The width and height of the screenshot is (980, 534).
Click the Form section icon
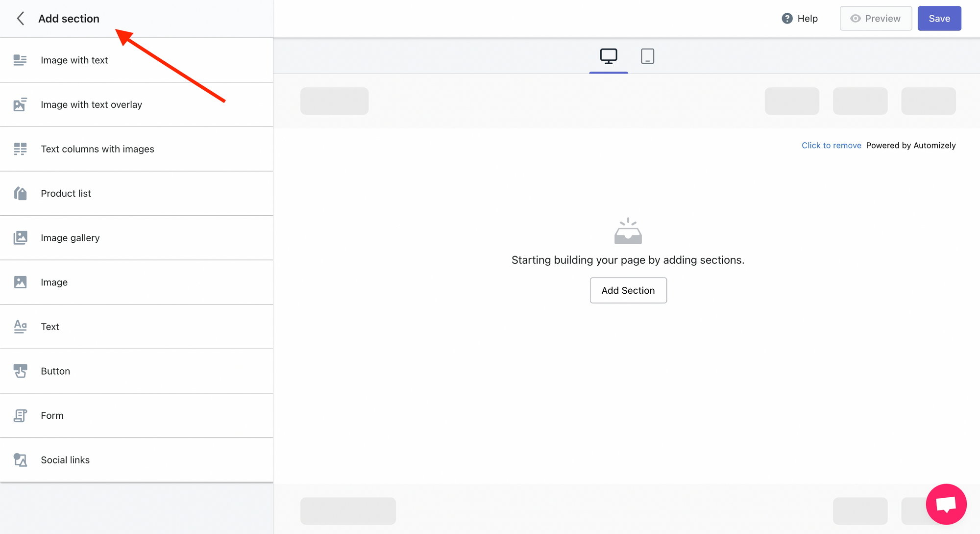[20, 416]
